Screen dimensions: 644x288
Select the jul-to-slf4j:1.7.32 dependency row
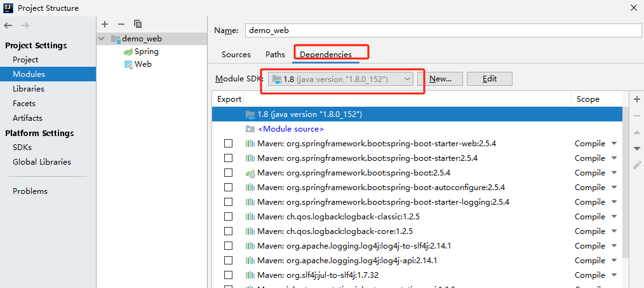pyautogui.click(x=417, y=275)
